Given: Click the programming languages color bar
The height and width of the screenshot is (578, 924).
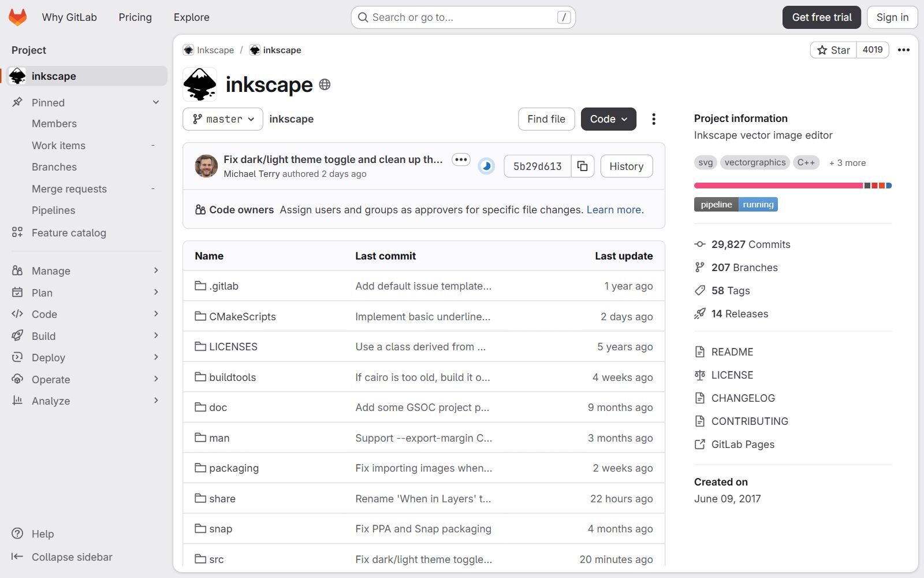Looking at the screenshot, I should pos(793,186).
